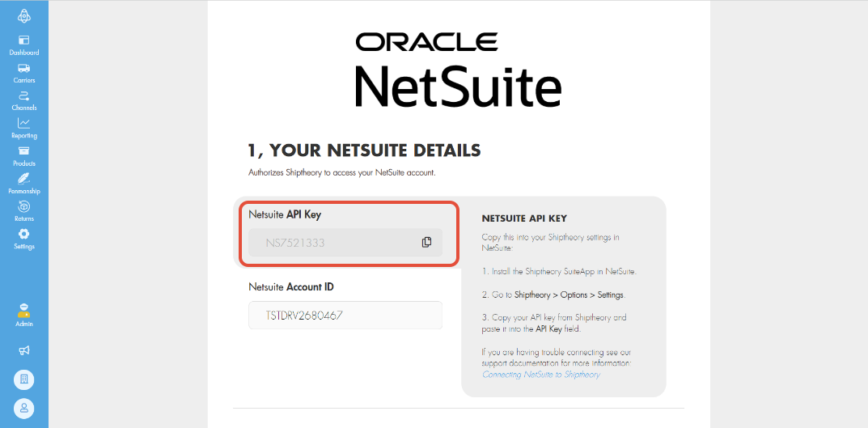This screenshot has height=428, width=868.
Task: Open the Penmanship section
Action: [x=24, y=184]
